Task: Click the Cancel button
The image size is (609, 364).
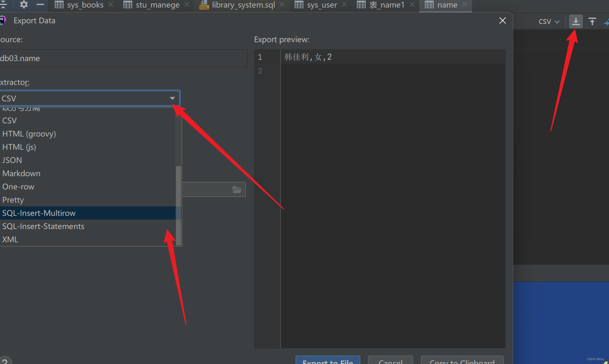Action: coord(390,361)
